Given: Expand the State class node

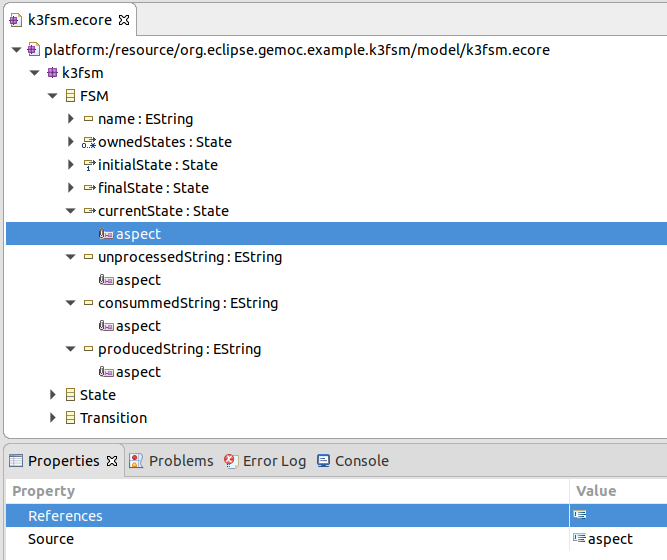Looking at the screenshot, I should point(53,395).
